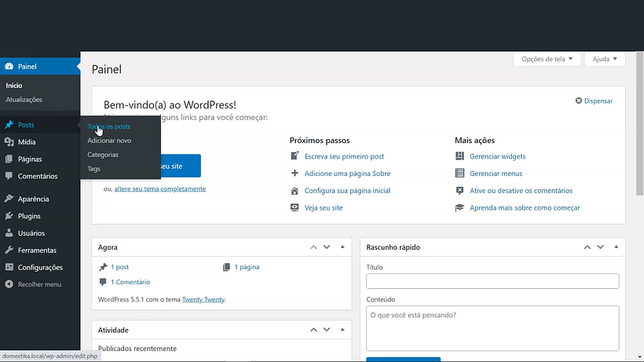Open Todos os posts submenu item
The image size is (644, 362).
tap(108, 126)
